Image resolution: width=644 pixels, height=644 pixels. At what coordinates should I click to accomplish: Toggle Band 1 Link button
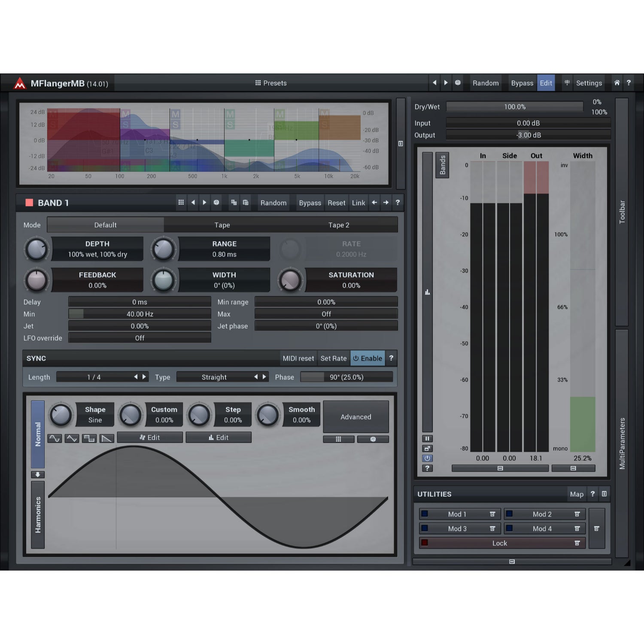click(358, 203)
